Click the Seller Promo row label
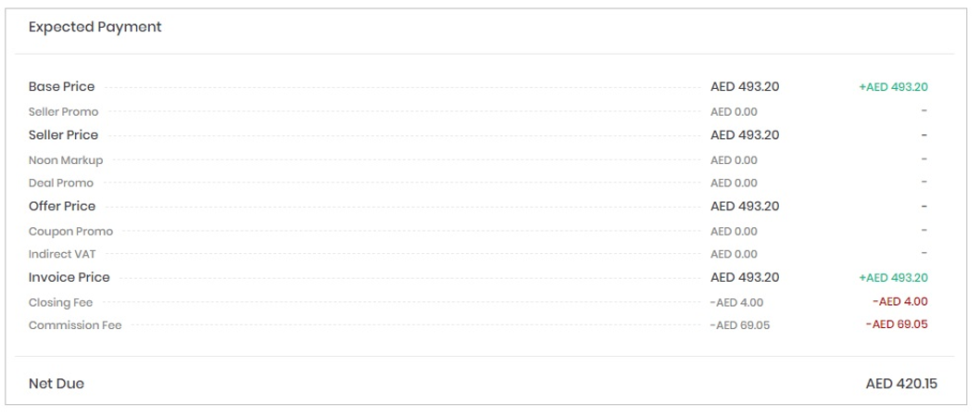980x418 pixels. coord(63,111)
